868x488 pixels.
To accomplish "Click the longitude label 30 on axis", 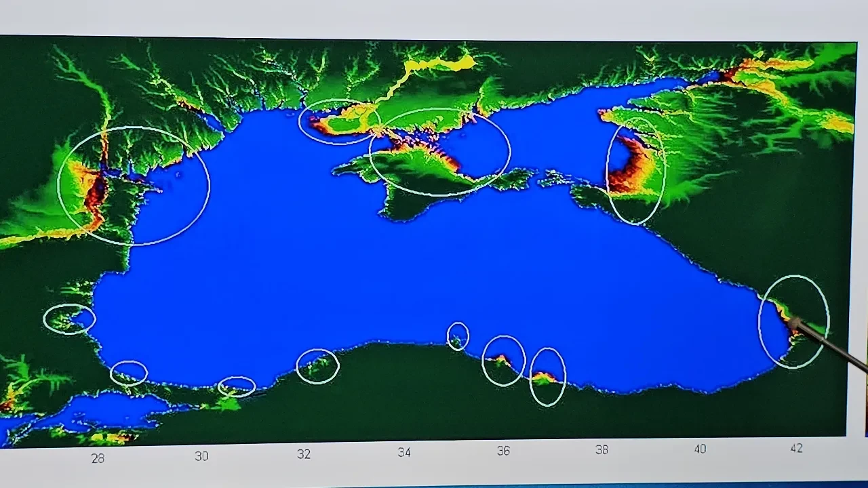I will coord(201,456).
